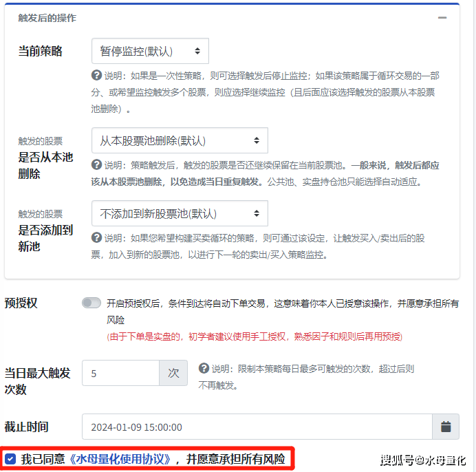This screenshot has width=476, height=472.
Task: Click the red warning text about 手工授权
Action: [x=255, y=336]
